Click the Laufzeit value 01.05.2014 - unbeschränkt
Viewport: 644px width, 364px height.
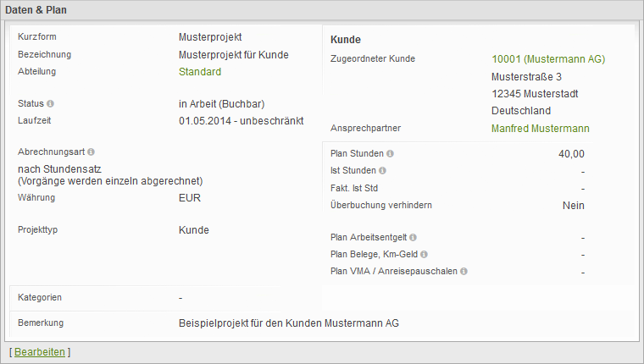(x=241, y=121)
